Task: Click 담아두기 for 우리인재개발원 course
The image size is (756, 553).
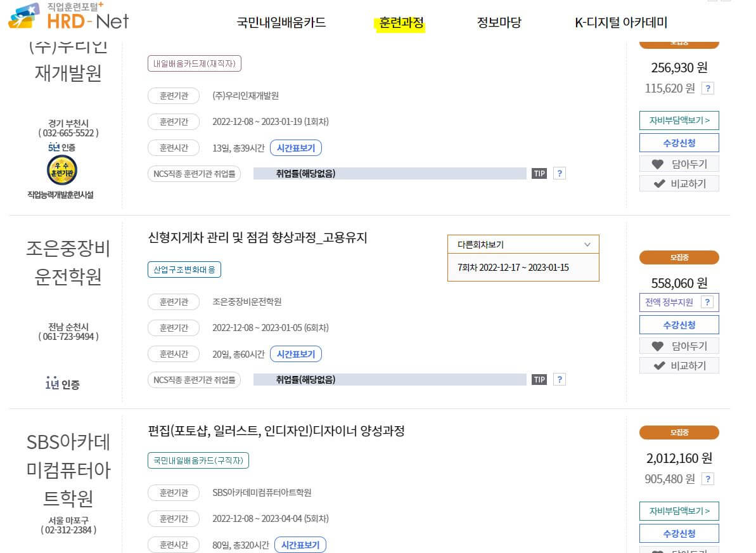Action: click(679, 164)
